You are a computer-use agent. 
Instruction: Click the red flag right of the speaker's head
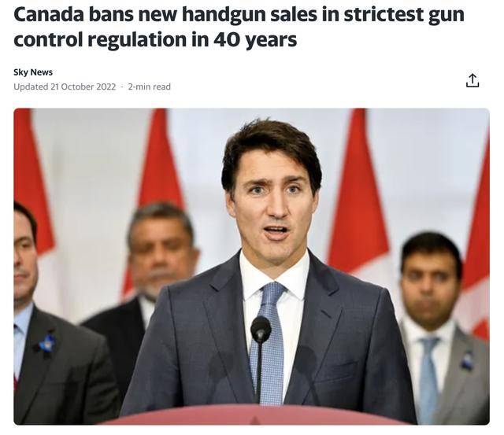pos(357,193)
